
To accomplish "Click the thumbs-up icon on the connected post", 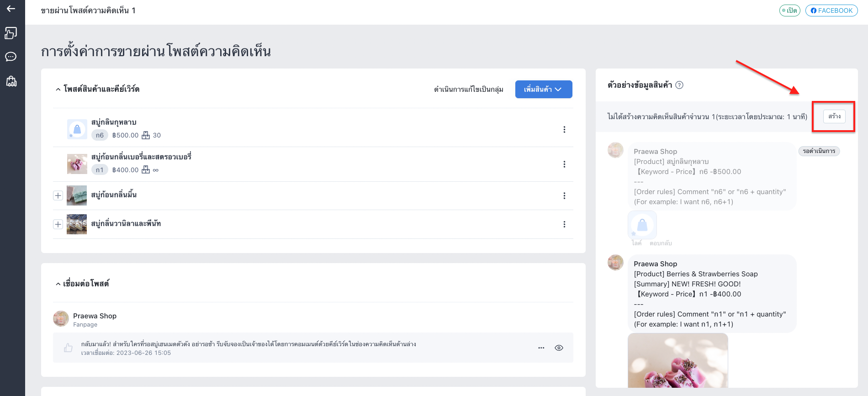I will (x=68, y=348).
